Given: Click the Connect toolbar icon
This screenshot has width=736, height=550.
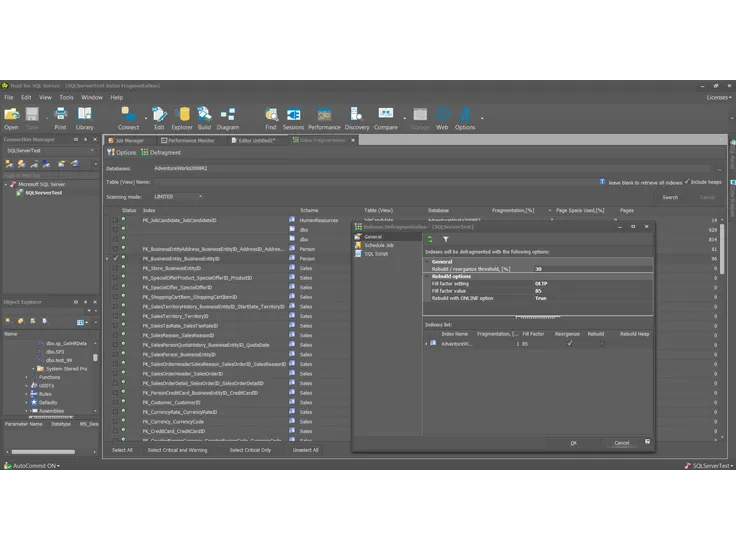Looking at the screenshot, I should pyautogui.click(x=128, y=114).
